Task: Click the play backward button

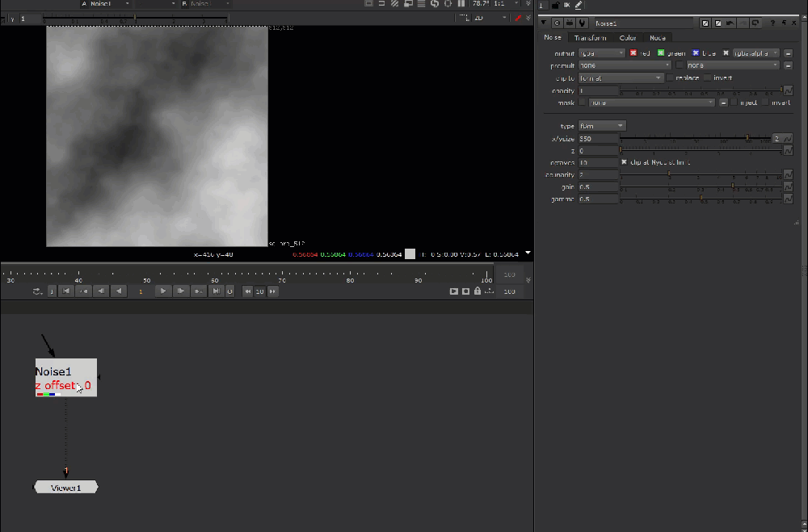Action: (119, 291)
